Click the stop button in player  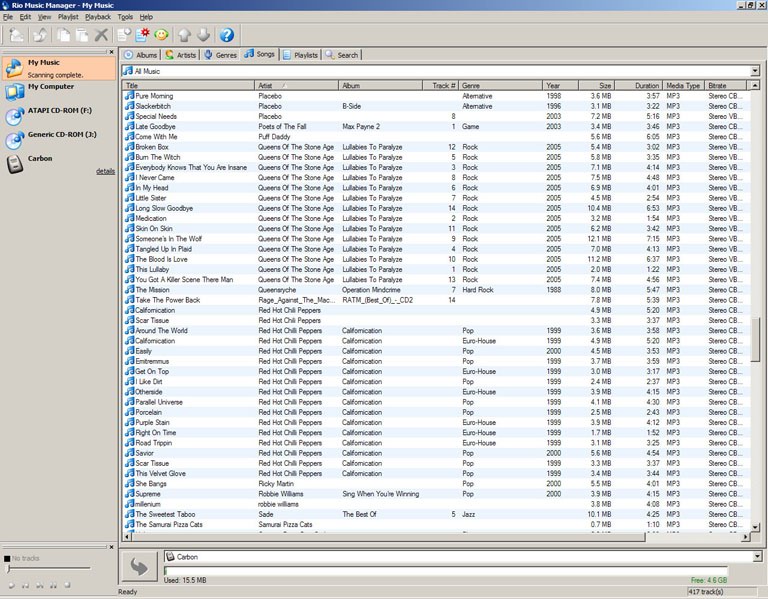coord(67,585)
